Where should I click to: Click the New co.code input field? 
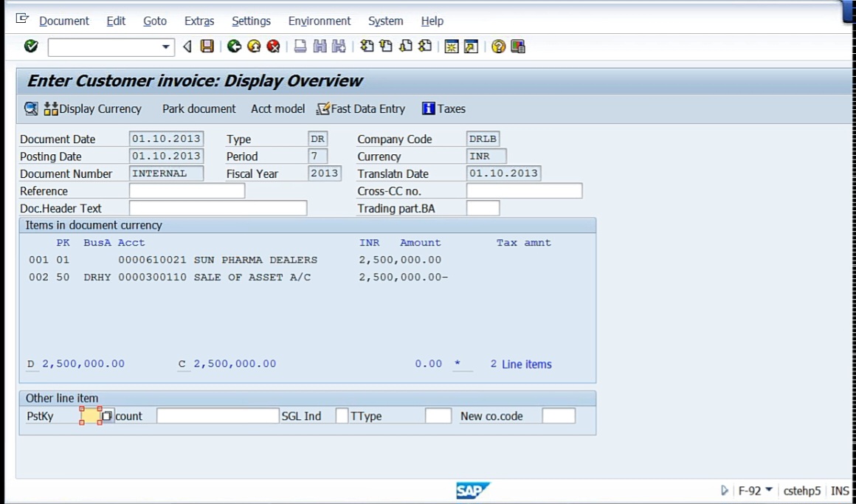tap(559, 415)
